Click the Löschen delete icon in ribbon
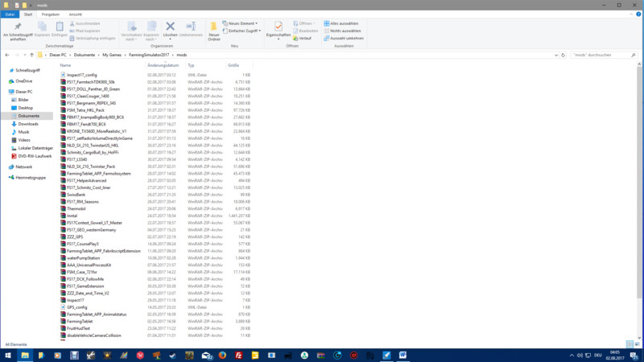The image size is (644, 362). click(x=170, y=29)
